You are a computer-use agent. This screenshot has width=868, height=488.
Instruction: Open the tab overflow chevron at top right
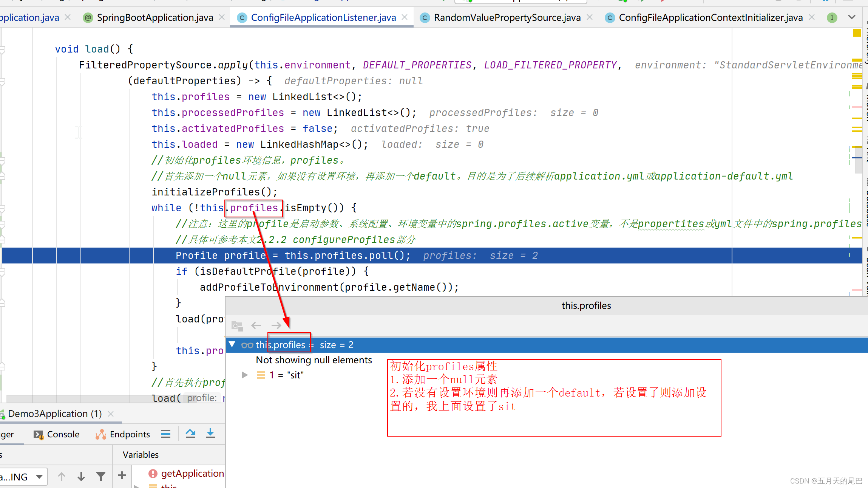[852, 17]
